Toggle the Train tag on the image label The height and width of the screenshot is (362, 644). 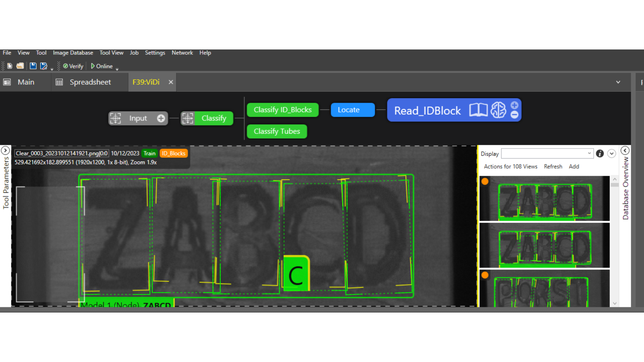click(x=149, y=153)
